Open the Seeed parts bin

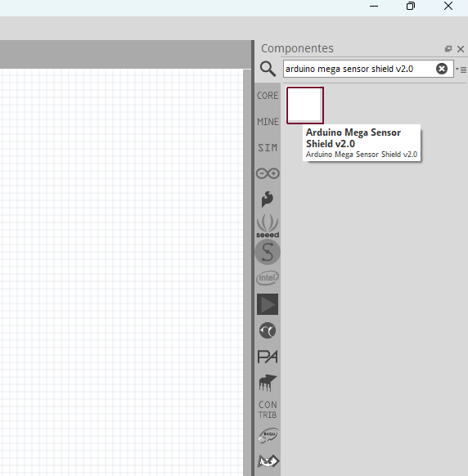pyautogui.click(x=268, y=226)
